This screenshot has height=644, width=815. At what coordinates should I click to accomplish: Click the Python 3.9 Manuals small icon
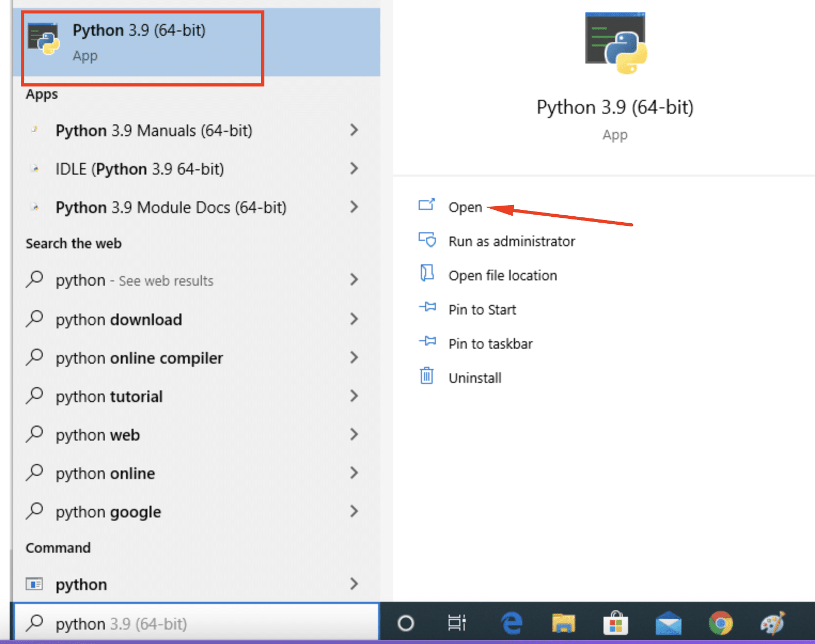click(35, 130)
